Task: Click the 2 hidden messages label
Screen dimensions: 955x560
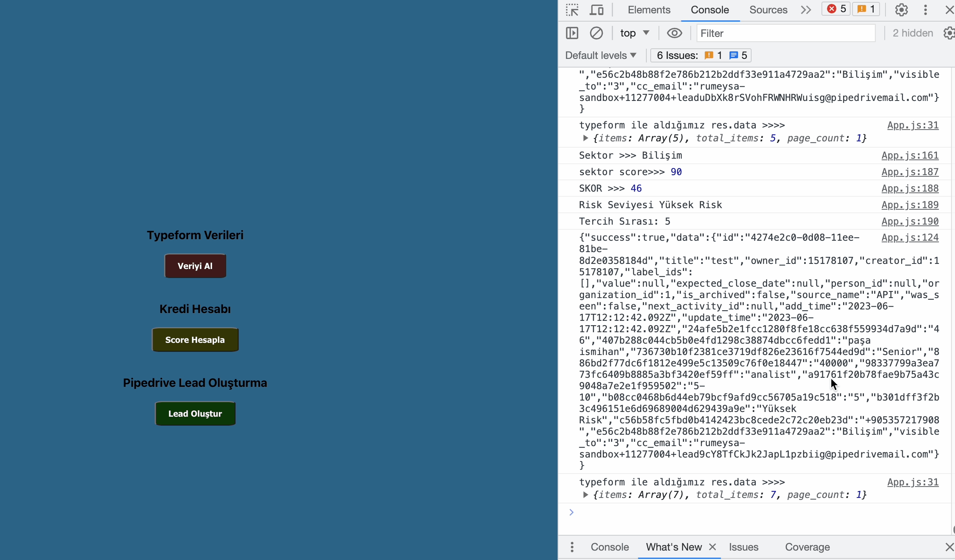Action: coord(913,33)
